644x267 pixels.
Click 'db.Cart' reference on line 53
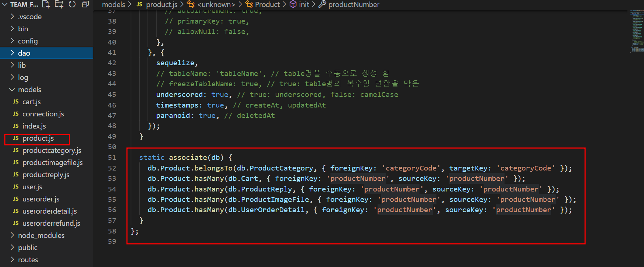pyautogui.click(x=243, y=179)
